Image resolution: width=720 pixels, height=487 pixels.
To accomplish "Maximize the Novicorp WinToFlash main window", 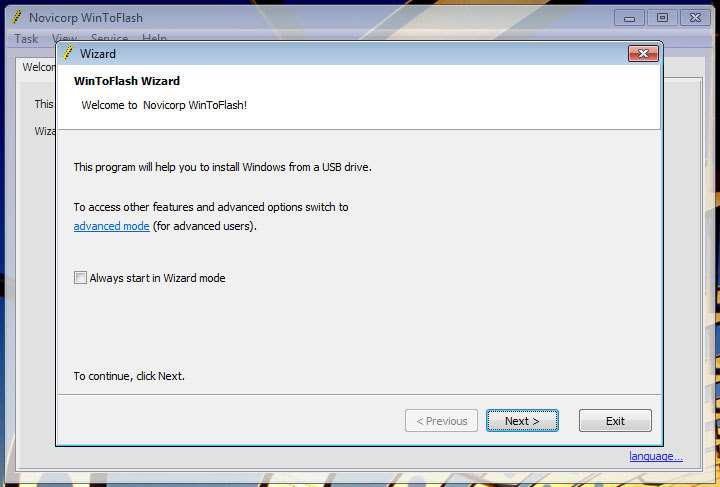I will coord(662,18).
